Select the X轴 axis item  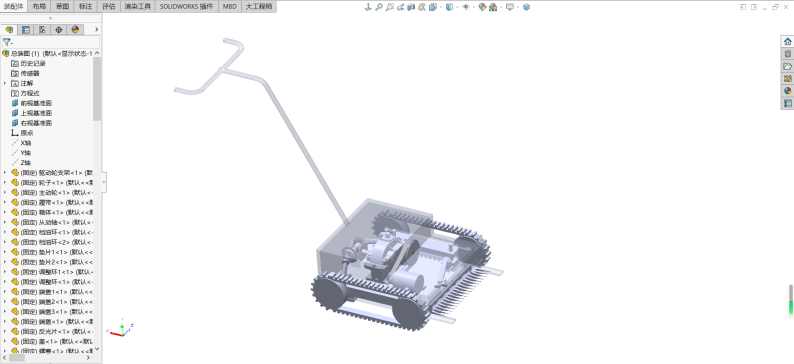(x=21, y=143)
